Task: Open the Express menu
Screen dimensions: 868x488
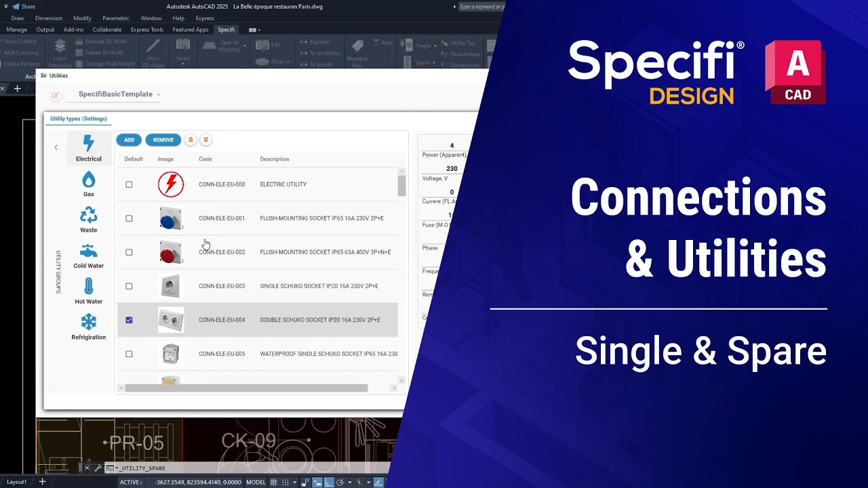Action: 205,18
